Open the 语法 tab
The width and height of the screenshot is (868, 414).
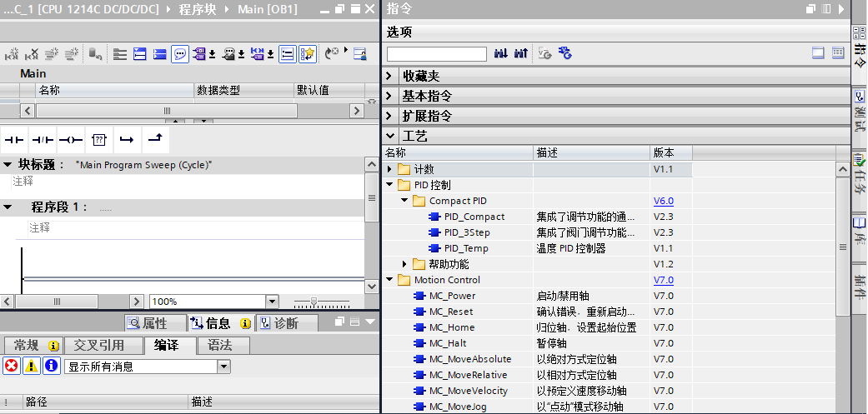[x=223, y=346]
